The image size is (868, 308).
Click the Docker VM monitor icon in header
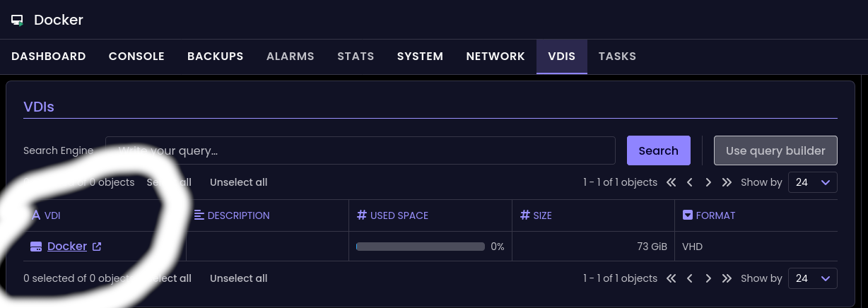click(18, 20)
